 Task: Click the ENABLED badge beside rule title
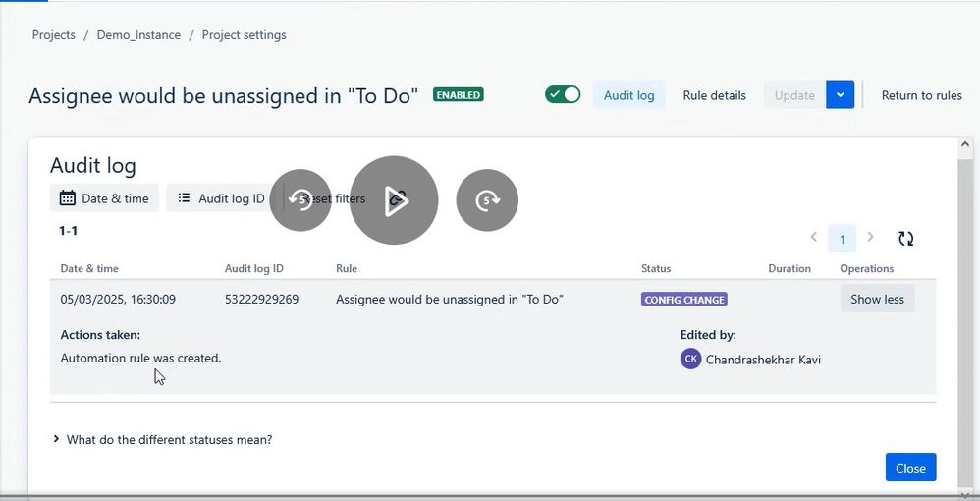[x=459, y=95]
